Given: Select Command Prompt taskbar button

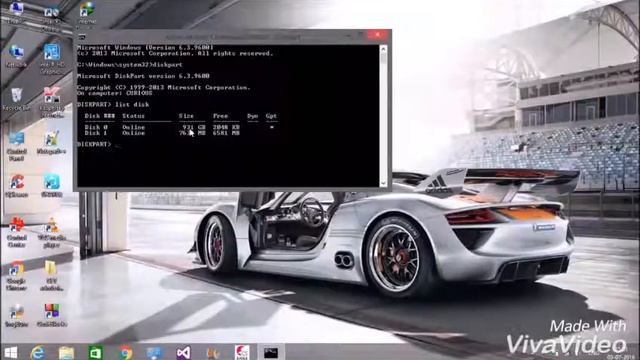Looking at the screenshot, I should pyautogui.click(x=270, y=352).
